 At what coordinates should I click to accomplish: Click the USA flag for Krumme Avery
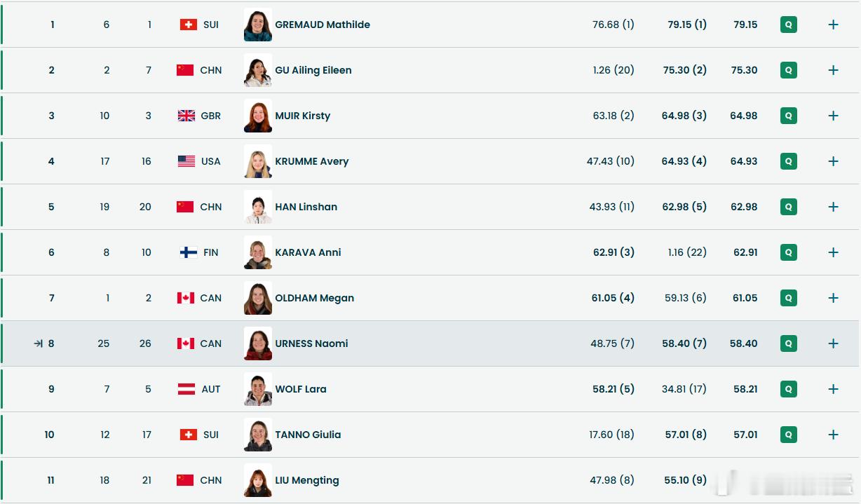point(187,161)
